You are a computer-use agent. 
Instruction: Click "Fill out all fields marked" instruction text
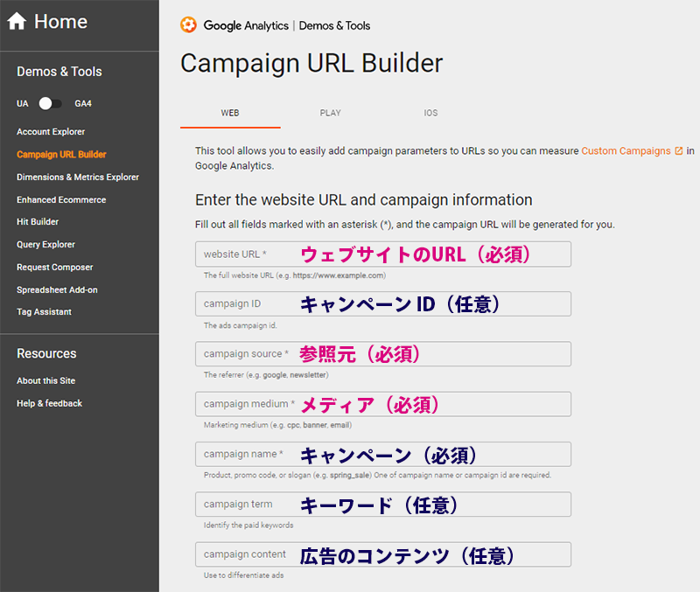(x=405, y=225)
